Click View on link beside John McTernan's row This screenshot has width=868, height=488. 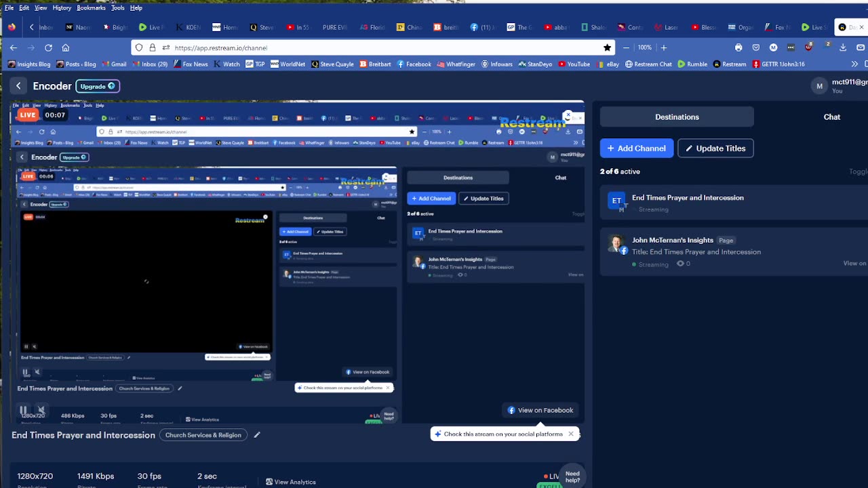point(854,263)
